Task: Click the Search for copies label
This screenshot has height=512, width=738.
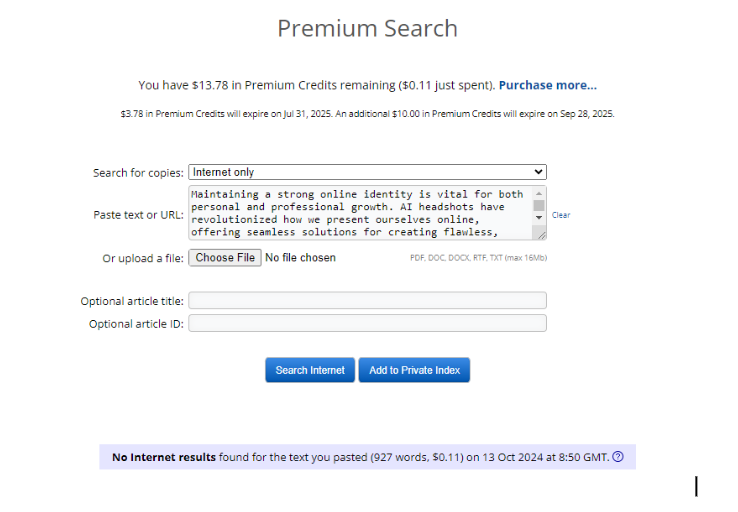Action: click(138, 173)
